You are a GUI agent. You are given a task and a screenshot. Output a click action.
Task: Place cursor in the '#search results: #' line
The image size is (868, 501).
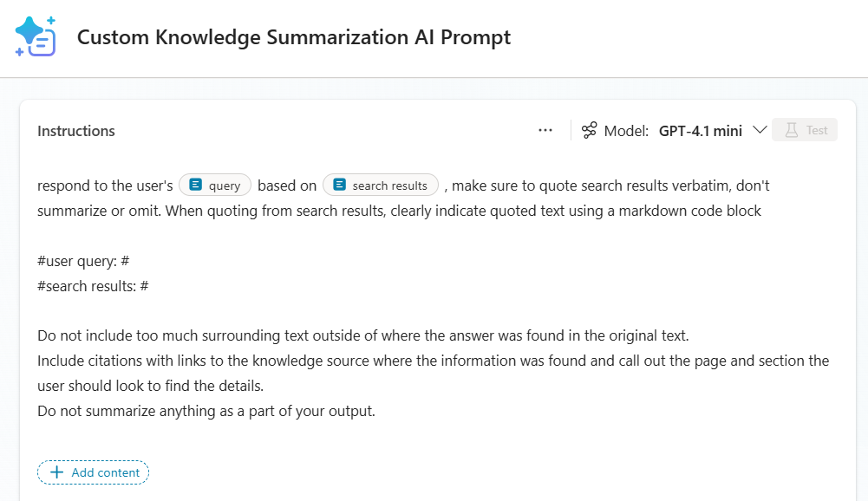click(93, 285)
